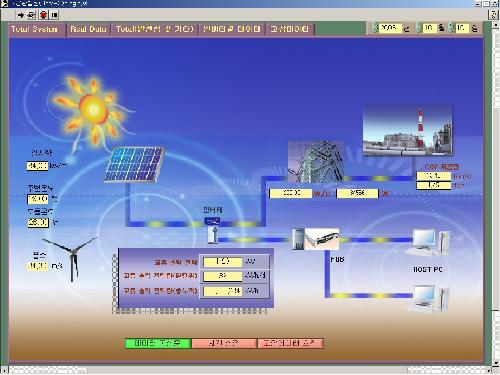Click the green status indicator button
The image size is (500, 375).
(x=158, y=343)
